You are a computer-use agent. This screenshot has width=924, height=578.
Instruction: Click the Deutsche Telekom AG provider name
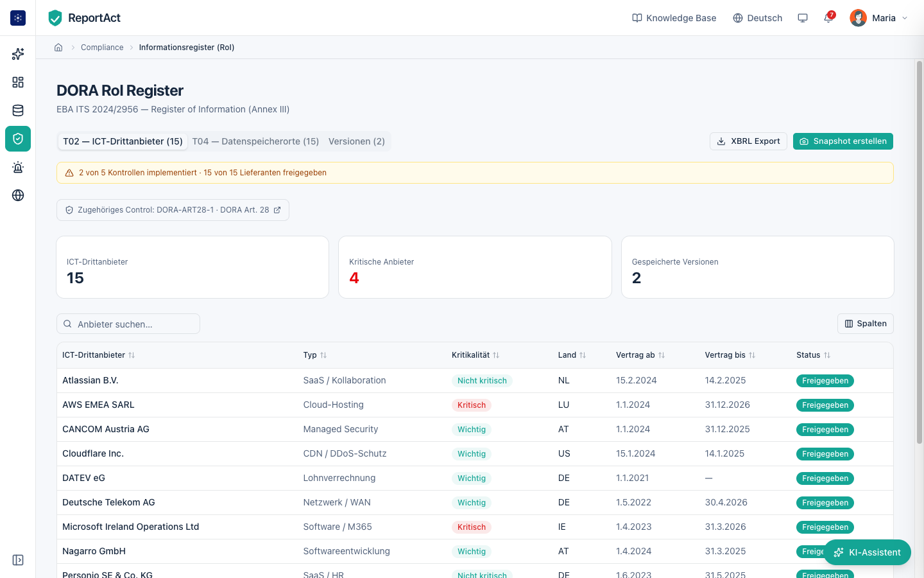click(x=108, y=502)
